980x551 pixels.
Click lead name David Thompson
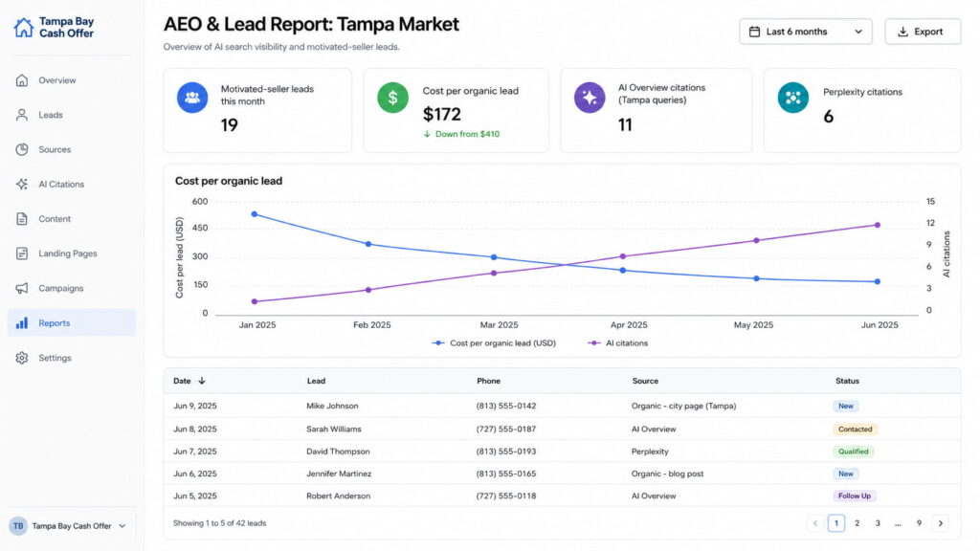click(x=338, y=452)
